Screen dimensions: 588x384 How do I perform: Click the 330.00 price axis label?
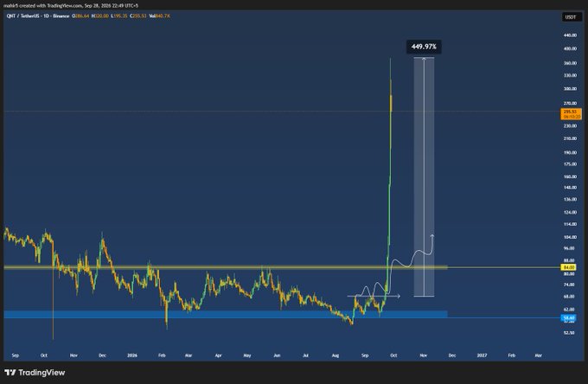click(x=570, y=75)
